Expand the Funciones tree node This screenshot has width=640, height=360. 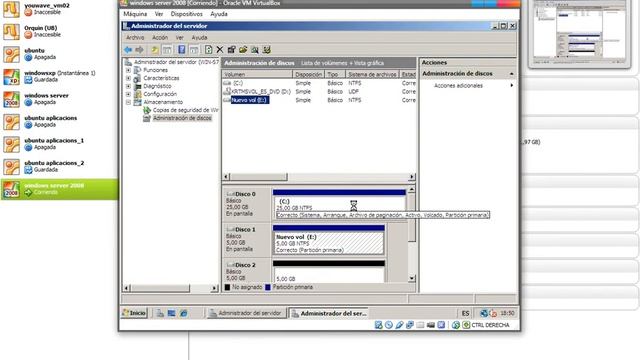pyautogui.click(x=128, y=70)
